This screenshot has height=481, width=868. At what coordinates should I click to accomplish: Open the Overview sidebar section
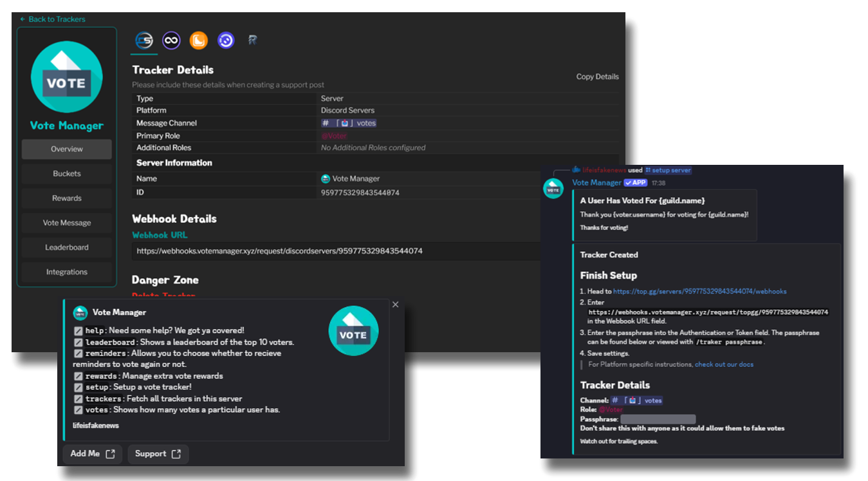(67, 149)
